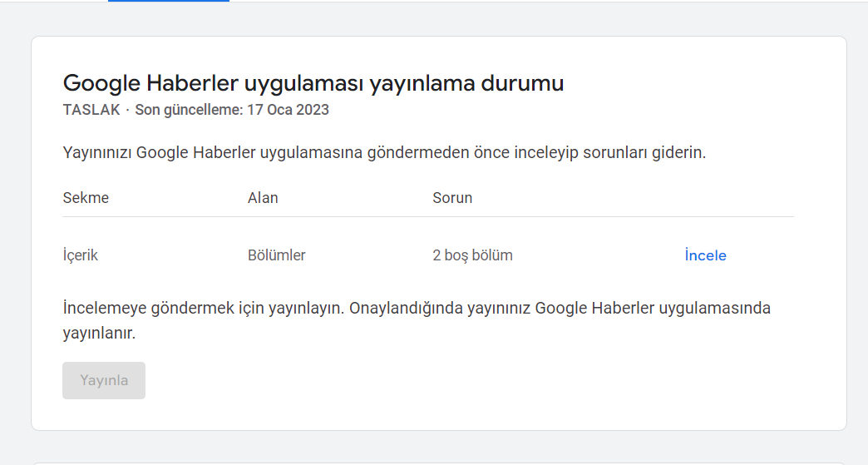This screenshot has height=465, width=868.
Task: Select the İçerik cell in Sekme column
Action: (x=81, y=255)
